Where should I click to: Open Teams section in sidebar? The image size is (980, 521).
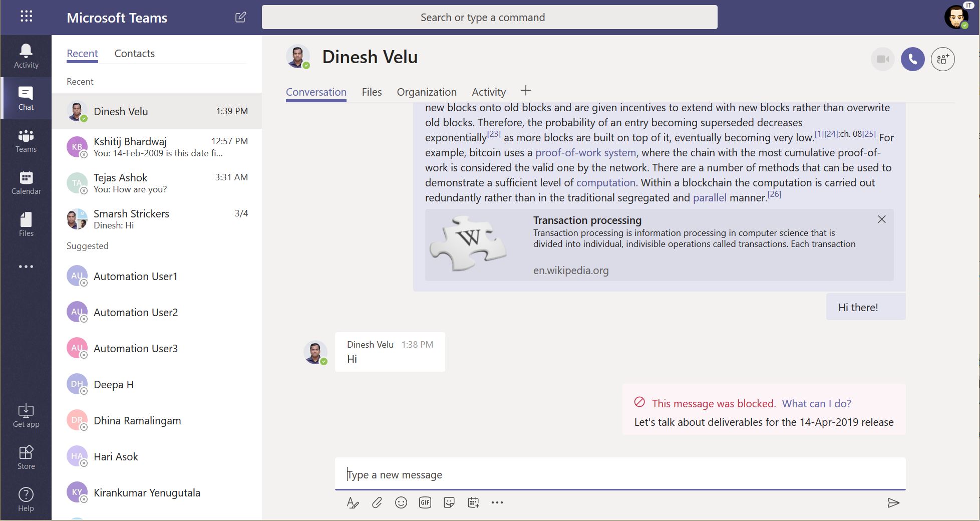click(x=26, y=140)
